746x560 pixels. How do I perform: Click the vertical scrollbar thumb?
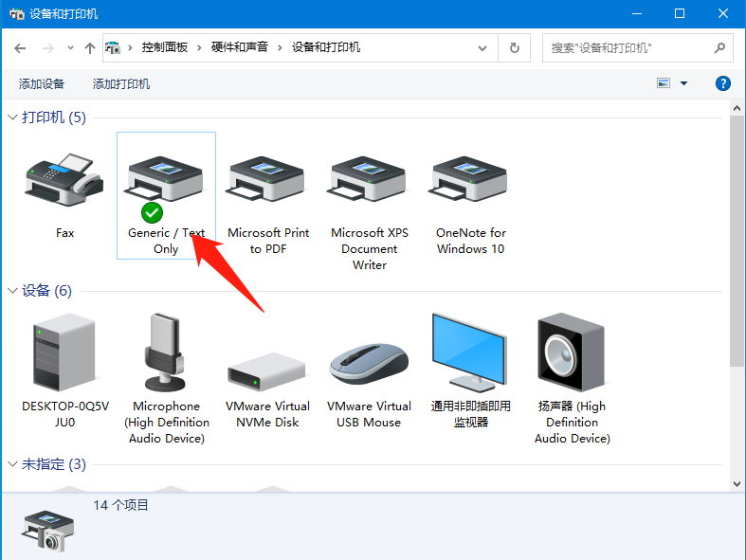737,241
